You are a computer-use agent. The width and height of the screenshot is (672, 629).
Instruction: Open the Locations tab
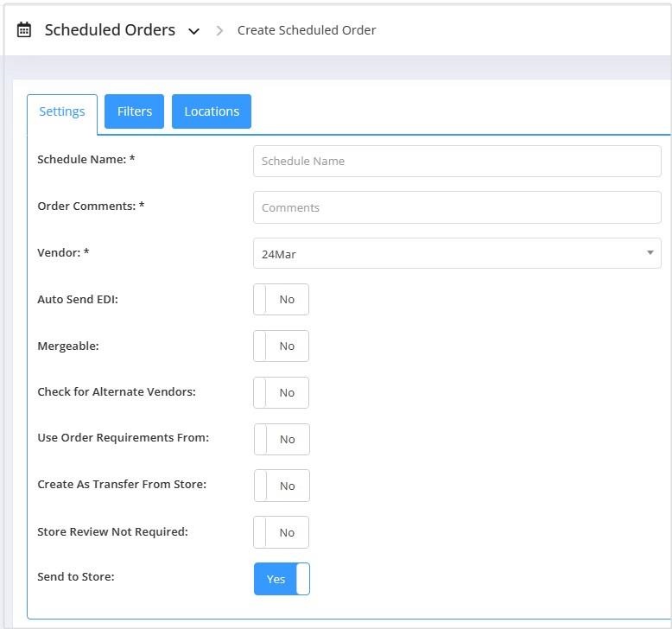[x=212, y=111]
